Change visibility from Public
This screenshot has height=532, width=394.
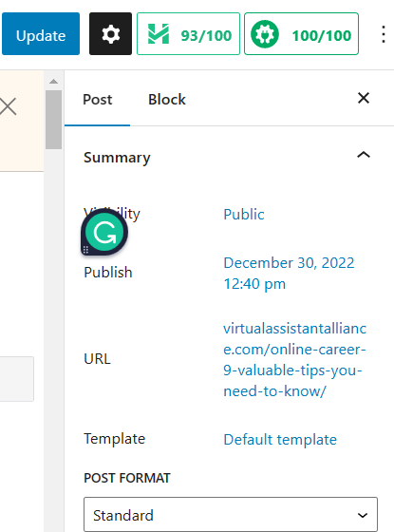pyautogui.click(x=244, y=215)
